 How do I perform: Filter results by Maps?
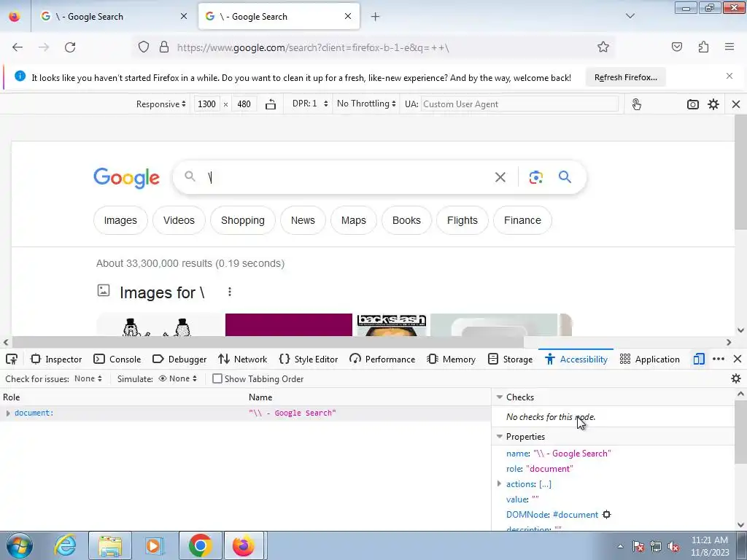coord(354,220)
